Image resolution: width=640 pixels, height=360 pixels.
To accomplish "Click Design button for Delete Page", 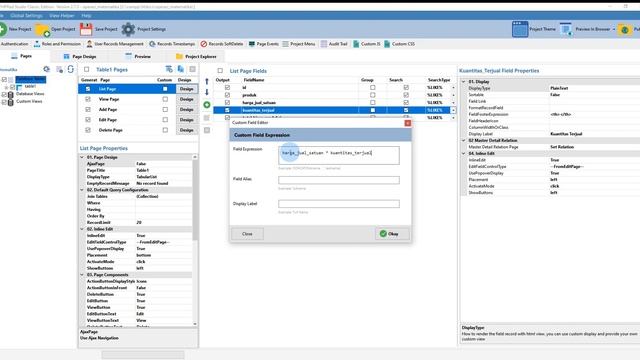I will point(187,130).
